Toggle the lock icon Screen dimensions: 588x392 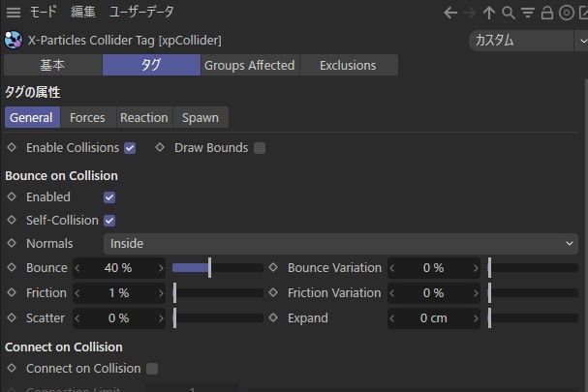[x=547, y=13]
